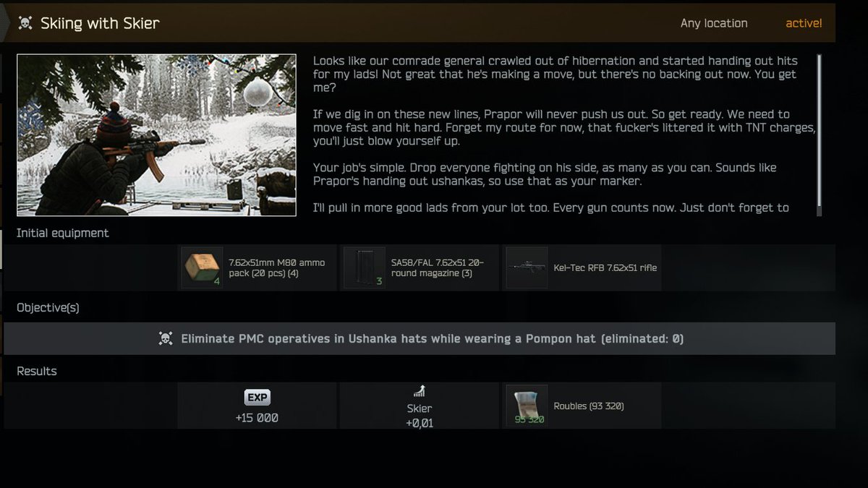Click the line starting 'I'll pull in more good lads'
This screenshot has width=868, height=488.
coord(551,207)
